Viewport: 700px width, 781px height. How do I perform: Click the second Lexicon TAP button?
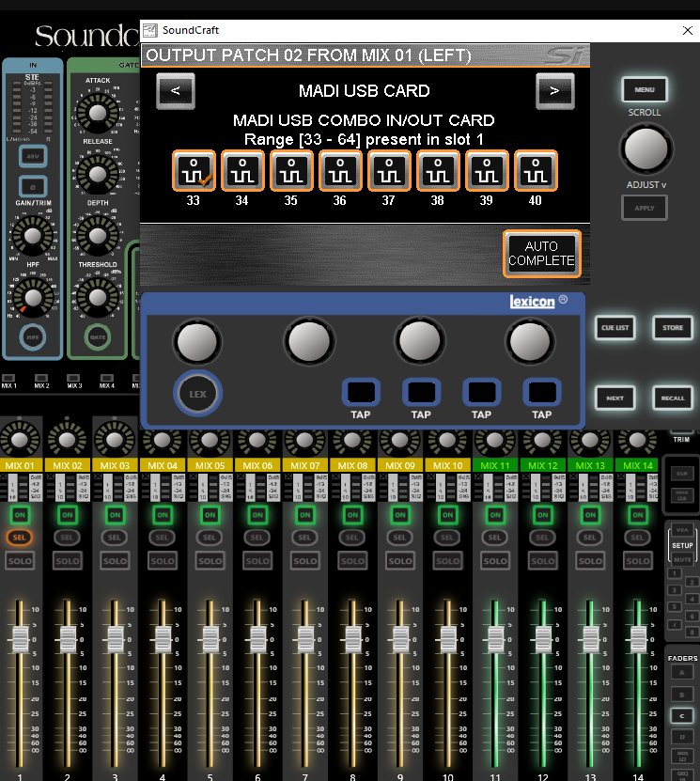coord(421,393)
